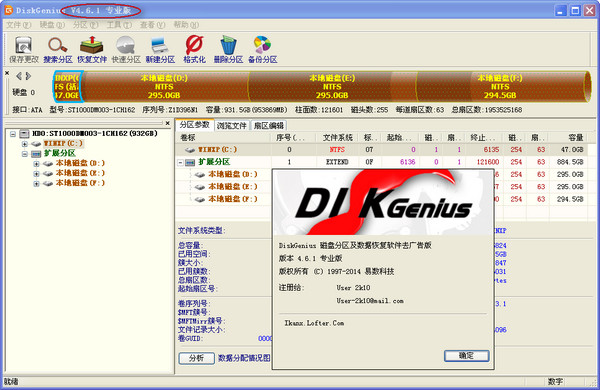The width and height of the screenshot is (600, 390).
Task: Click the 本地磁盘(D:) segment in disk bar
Action: (165, 86)
